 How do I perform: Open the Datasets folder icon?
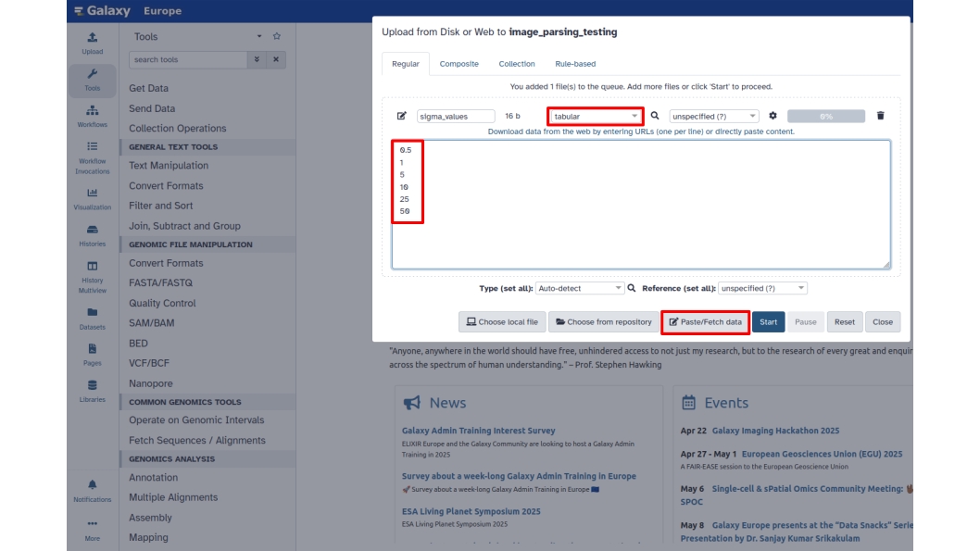click(92, 312)
